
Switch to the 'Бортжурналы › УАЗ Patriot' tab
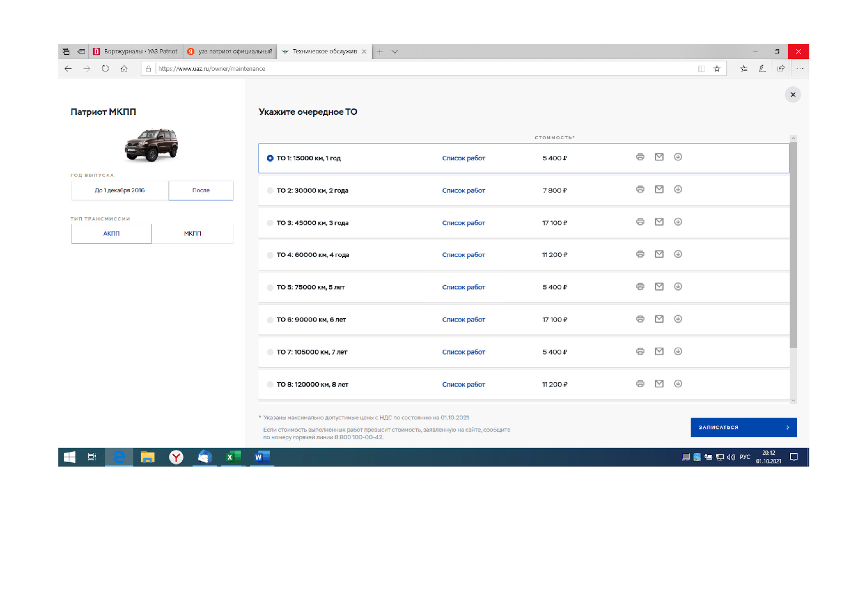click(x=136, y=52)
